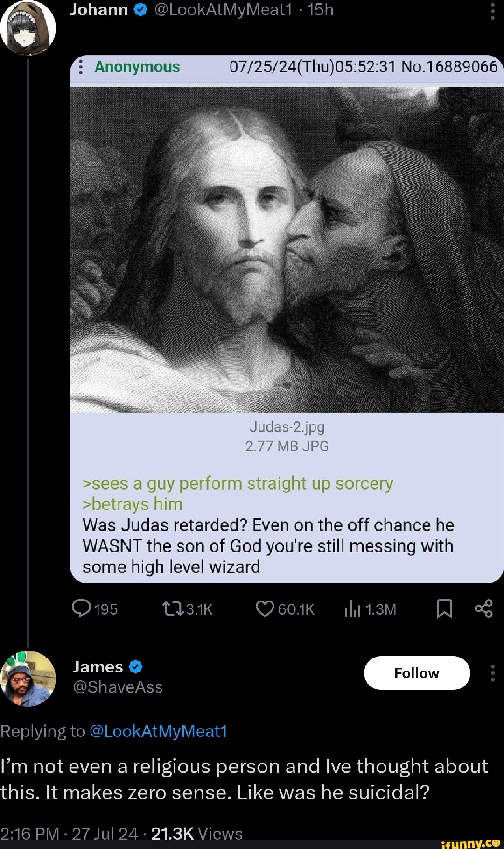Image resolution: width=504 pixels, height=849 pixels.
Task: Open the more options menu on James's reply
Action: click(492, 672)
